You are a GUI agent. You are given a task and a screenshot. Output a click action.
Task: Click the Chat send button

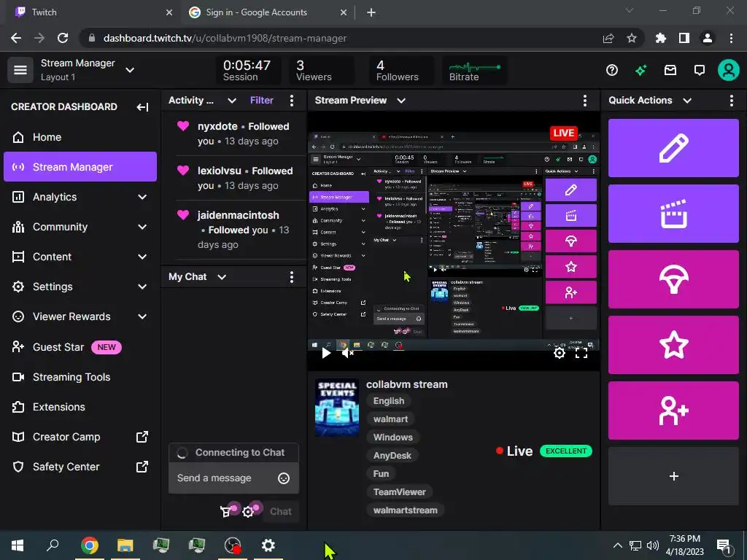280,512
